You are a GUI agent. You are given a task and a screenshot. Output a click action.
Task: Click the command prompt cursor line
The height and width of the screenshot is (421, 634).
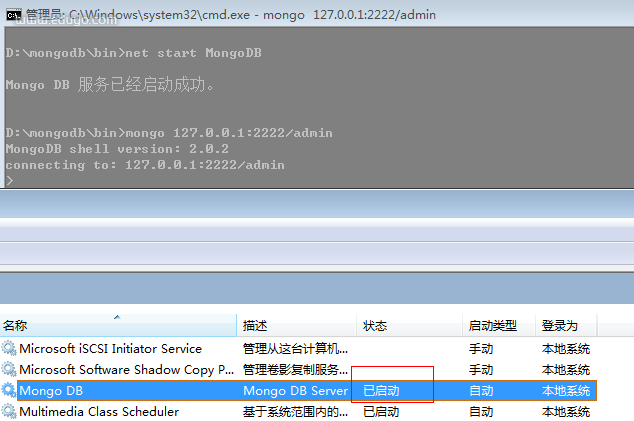point(11,181)
